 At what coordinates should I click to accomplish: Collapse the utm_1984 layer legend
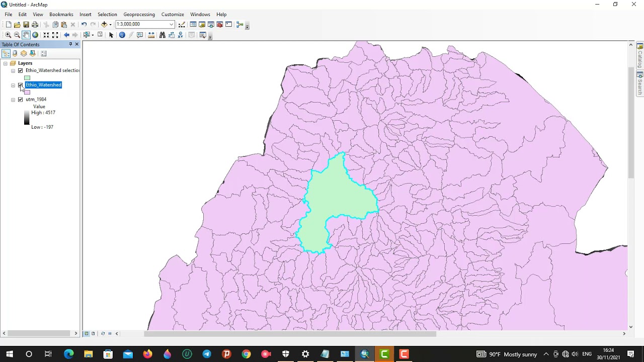[13, 100]
